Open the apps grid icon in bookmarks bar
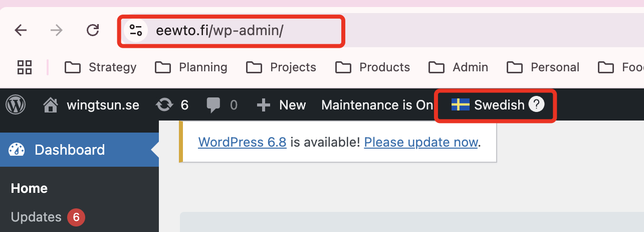The image size is (644, 232). coord(25,67)
